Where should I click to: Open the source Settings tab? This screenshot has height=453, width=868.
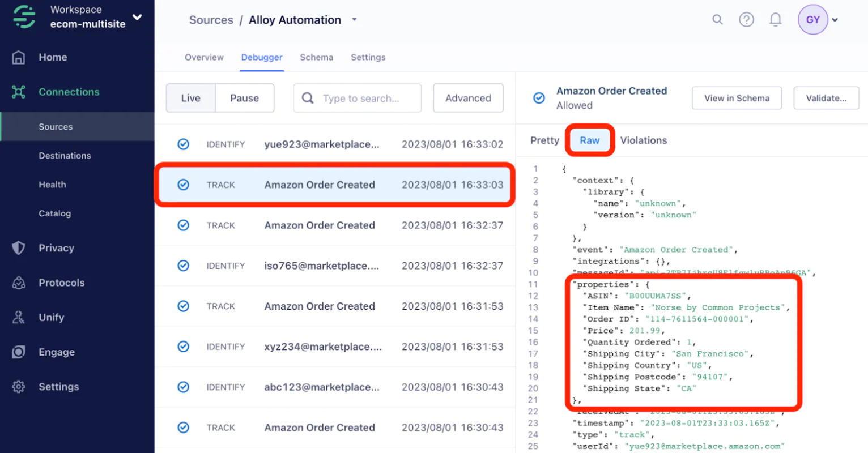click(368, 57)
